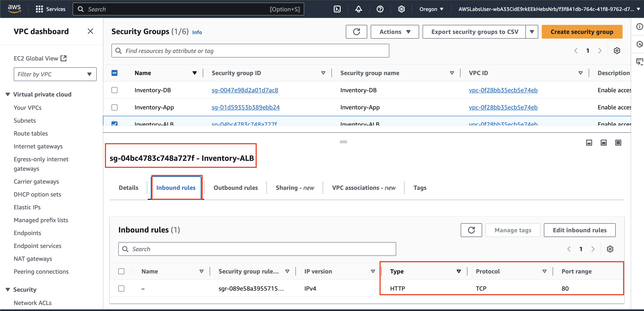Set details panel to small split view

(589, 143)
